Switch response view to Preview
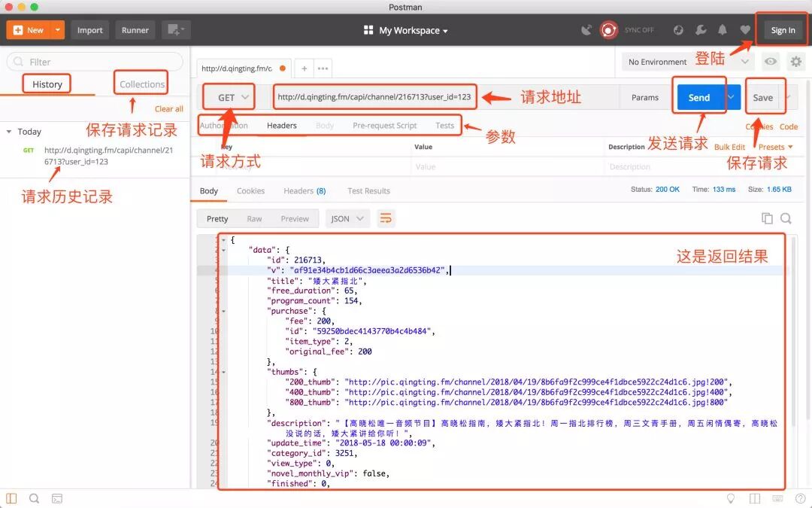Screen dimensions: 812x508 coord(295,219)
